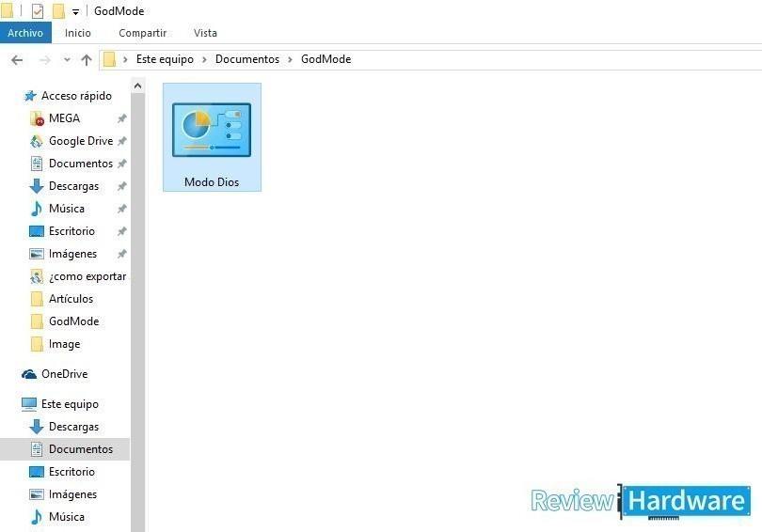Open pinned Descargas under Acceso rápido

click(x=73, y=186)
